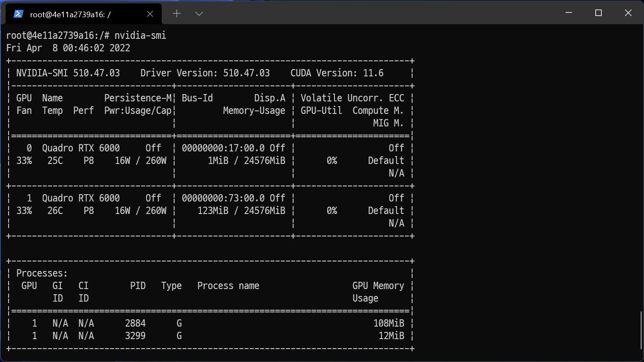Image resolution: width=644 pixels, height=362 pixels.
Task: Click the Volatile Uncorr. ECC header
Action: (x=353, y=98)
